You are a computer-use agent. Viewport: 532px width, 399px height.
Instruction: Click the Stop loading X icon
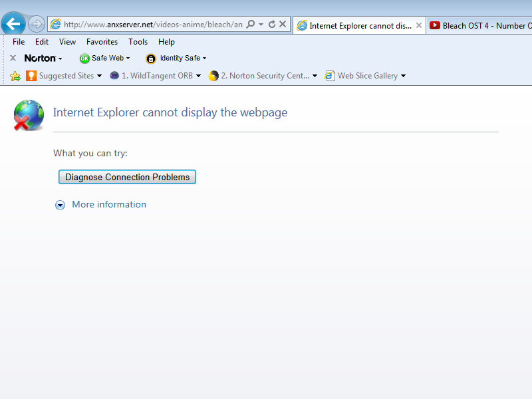click(x=283, y=25)
